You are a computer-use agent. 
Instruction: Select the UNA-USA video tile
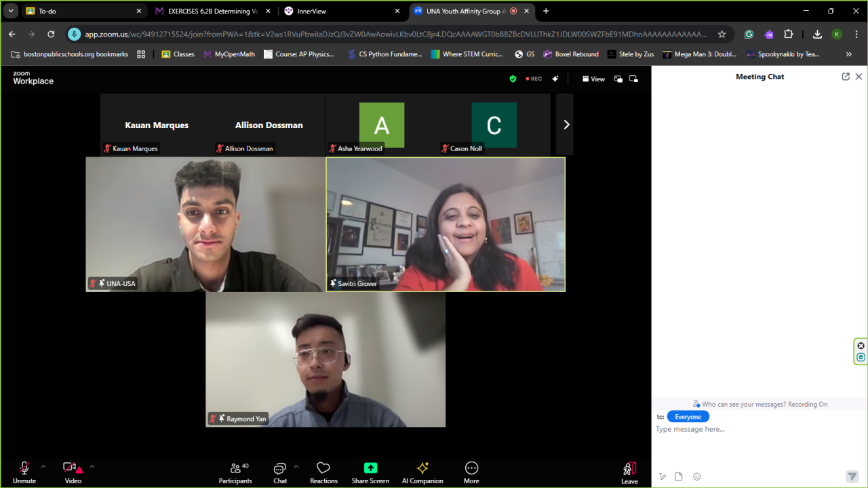click(x=205, y=224)
